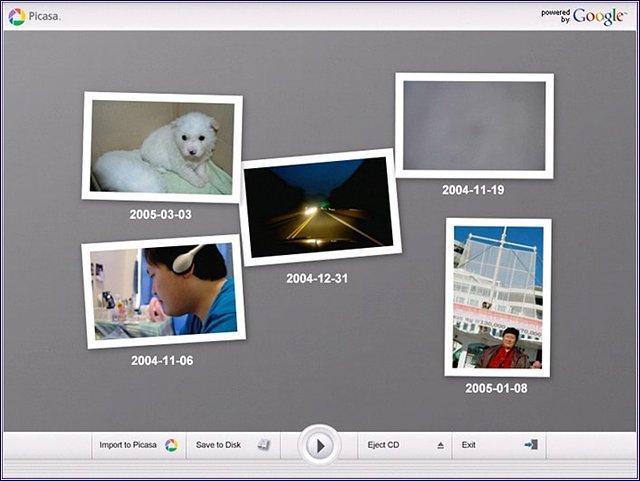The height and width of the screenshot is (481, 640).
Task: Click the 2005-01-08 date label
Action: tap(496, 388)
